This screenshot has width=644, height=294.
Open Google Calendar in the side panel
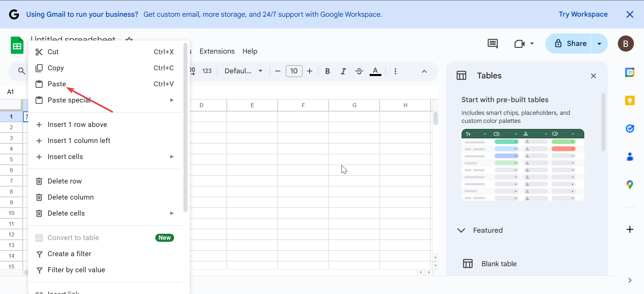[630, 72]
